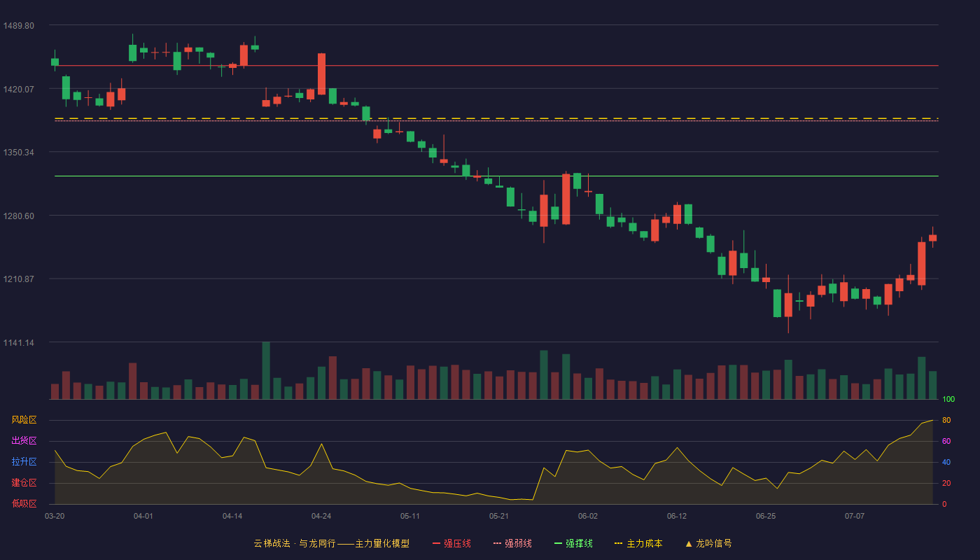The height and width of the screenshot is (560, 980).
Task: Click the white horizontal line across chart
Action: pos(496,176)
